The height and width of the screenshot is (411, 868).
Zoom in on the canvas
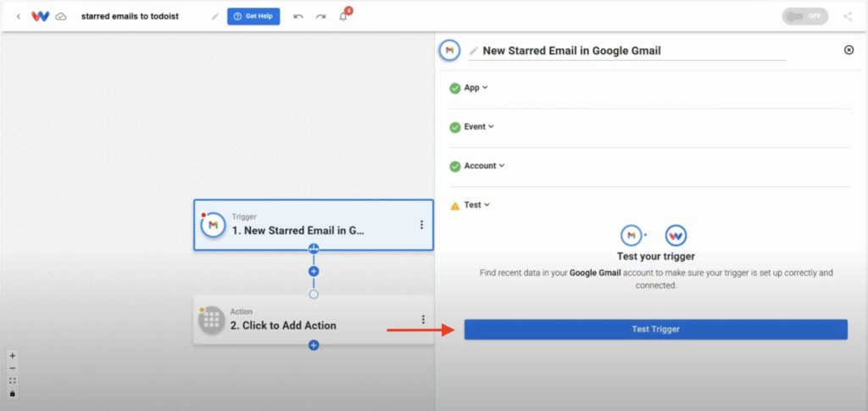click(13, 356)
